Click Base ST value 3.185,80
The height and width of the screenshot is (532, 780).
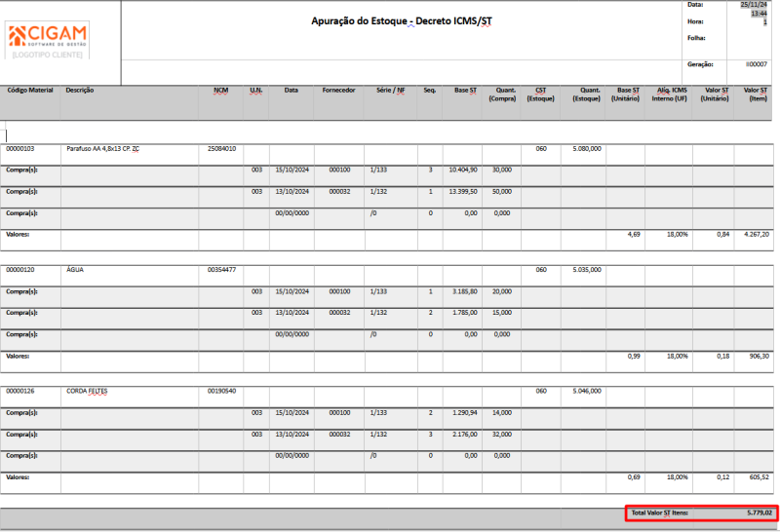[x=465, y=291]
